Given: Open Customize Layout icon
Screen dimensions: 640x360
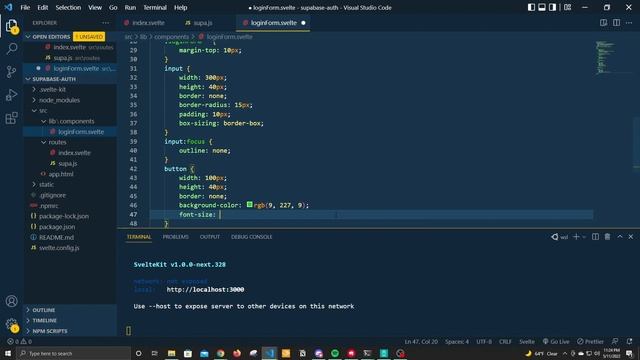Looking at the screenshot, I should coord(567,7).
